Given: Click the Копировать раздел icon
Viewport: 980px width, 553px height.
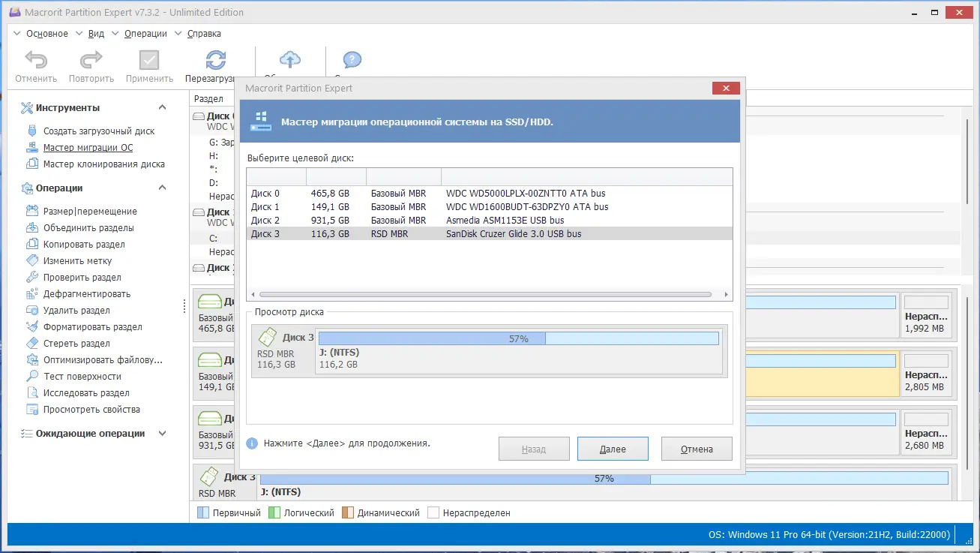Looking at the screenshot, I should pyautogui.click(x=31, y=244).
